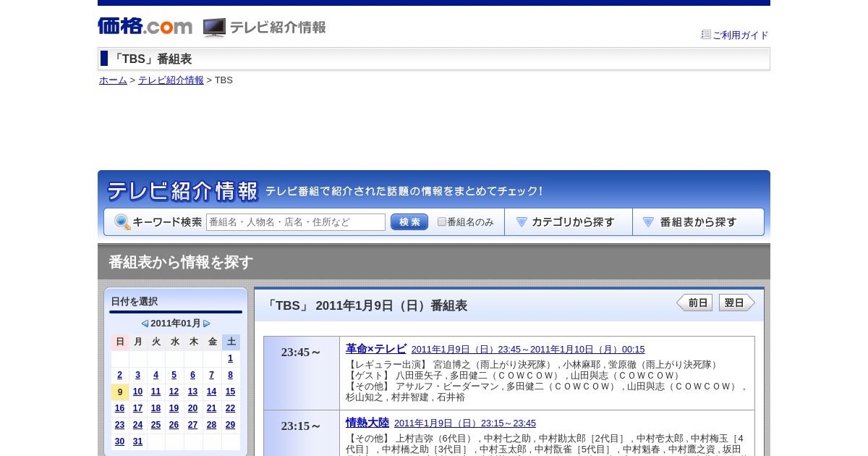Click the TV icon beside テレビ紹介情報
This screenshot has height=456, width=868.
[x=214, y=28]
